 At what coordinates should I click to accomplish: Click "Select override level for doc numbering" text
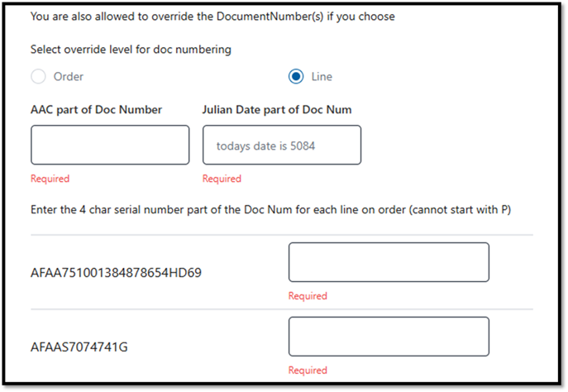[x=131, y=50]
